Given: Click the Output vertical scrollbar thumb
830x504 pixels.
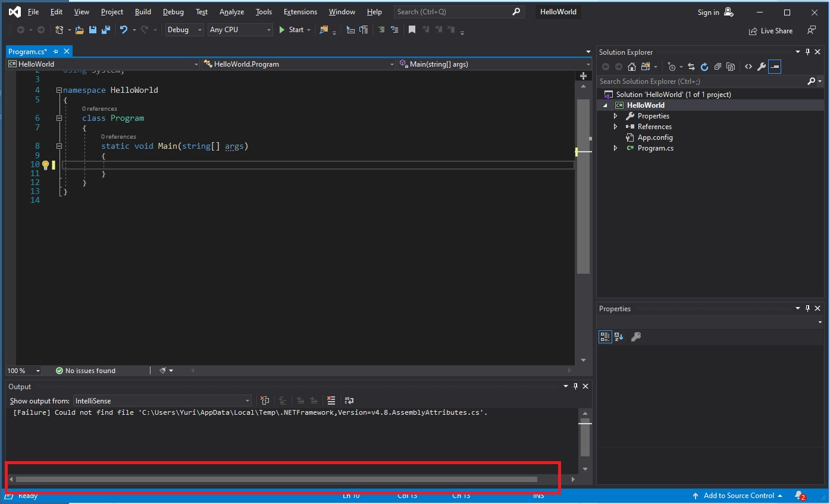Looking at the screenshot, I should click(x=585, y=437).
